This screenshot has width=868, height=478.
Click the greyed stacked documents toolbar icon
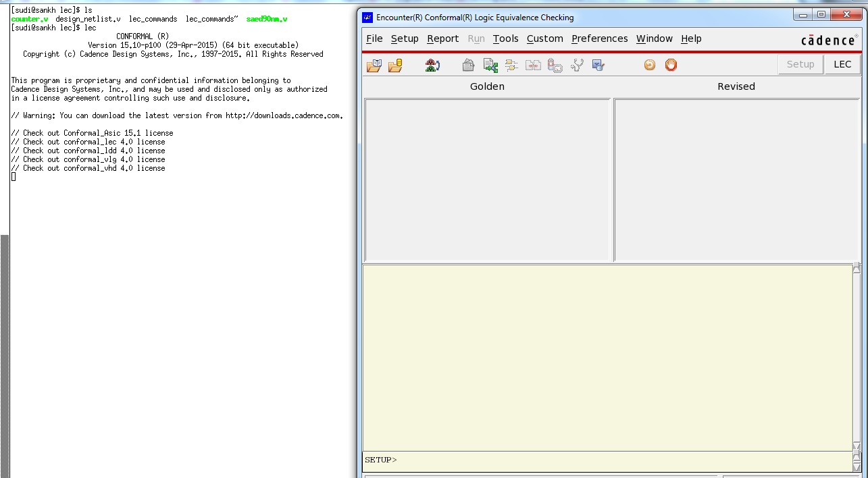coord(468,65)
